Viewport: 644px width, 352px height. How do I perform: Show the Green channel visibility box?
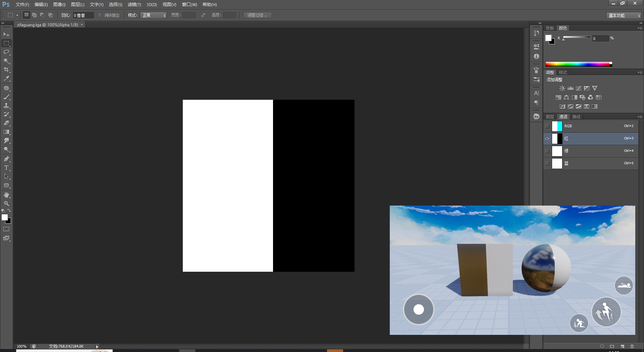coord(547,151)
